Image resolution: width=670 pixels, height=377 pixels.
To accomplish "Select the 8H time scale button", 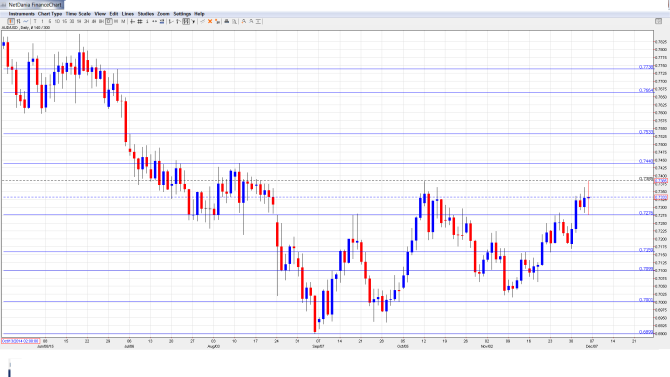I will (x=101, y=21).
